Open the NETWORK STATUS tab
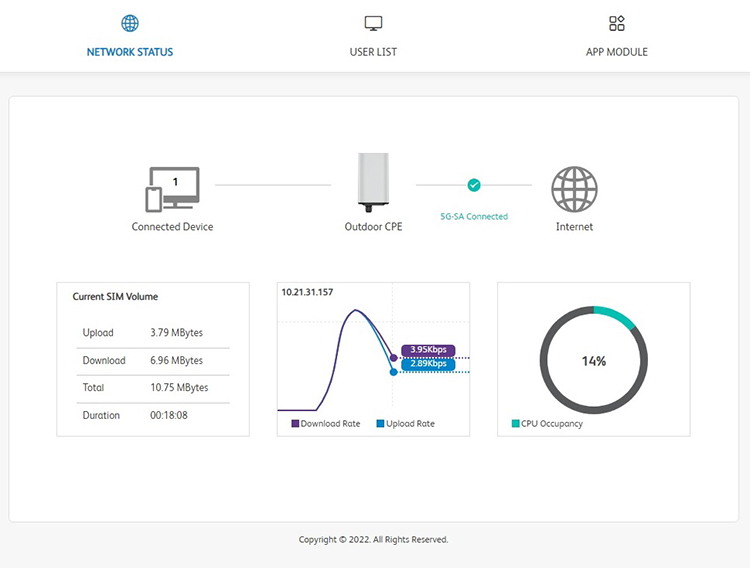The width and height of the screenshot is (750, 568). 130,52
